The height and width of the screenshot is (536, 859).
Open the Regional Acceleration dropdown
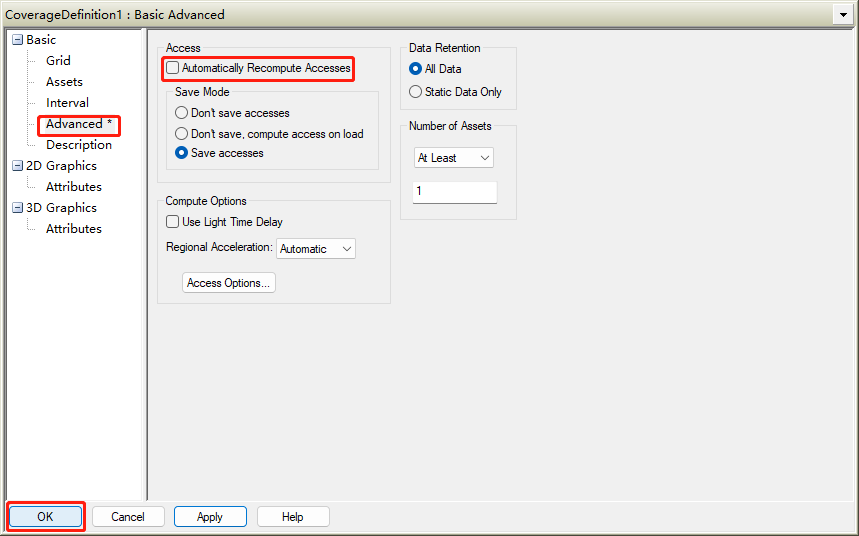(x=316, y=249)
